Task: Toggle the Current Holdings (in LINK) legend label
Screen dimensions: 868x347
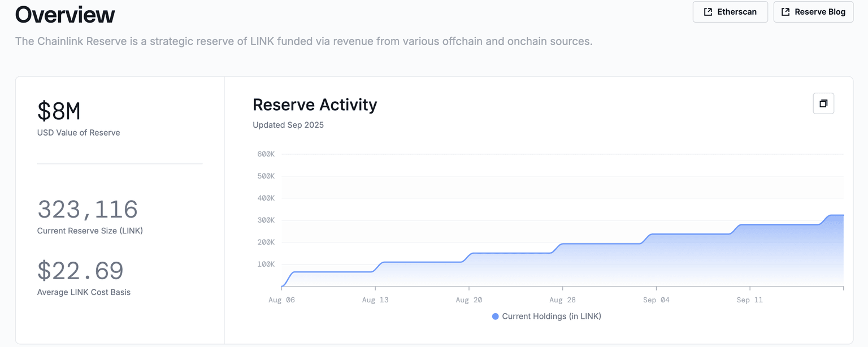Action: point(551,316)
